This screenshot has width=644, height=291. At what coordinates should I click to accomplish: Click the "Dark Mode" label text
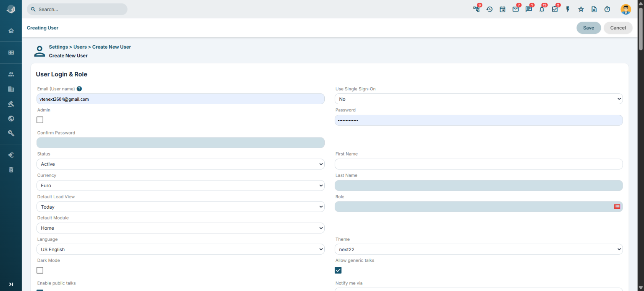point(49,260)
